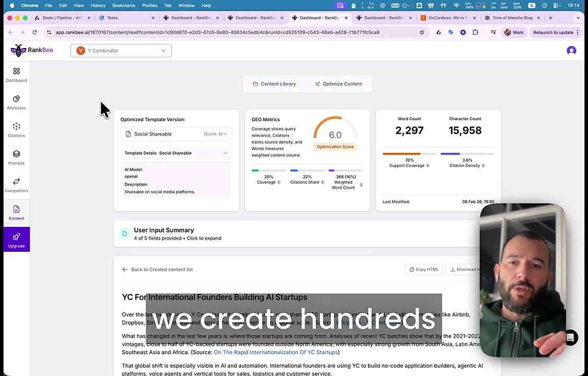The width and height of the screenshot is (588, 376).
Task: Switch to the Optimize Content tab
Action: tap(338, 84)
